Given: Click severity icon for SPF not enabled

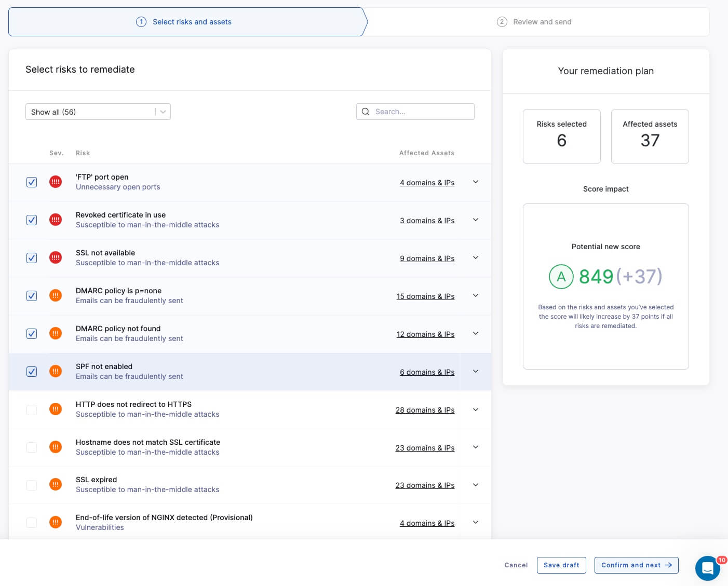Looking at the screenshot, I should coord(56,371).
